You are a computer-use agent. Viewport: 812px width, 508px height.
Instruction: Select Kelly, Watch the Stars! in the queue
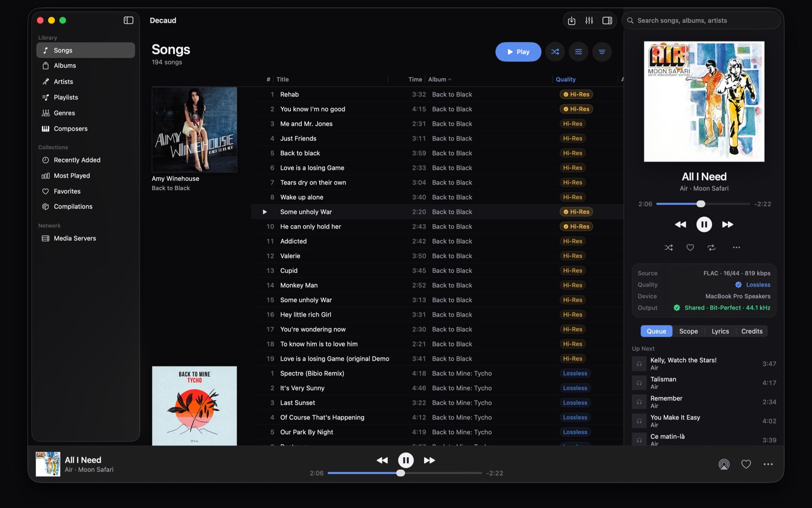coord(704,364)
